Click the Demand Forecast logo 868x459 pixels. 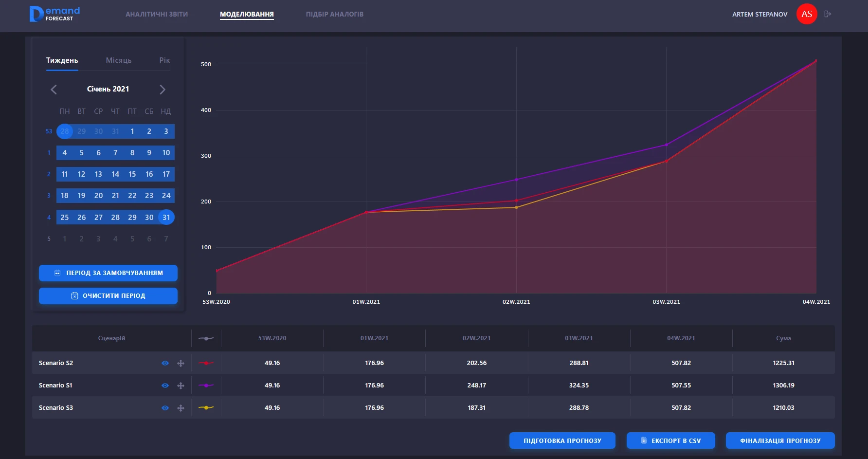click(x=54, y=14)
